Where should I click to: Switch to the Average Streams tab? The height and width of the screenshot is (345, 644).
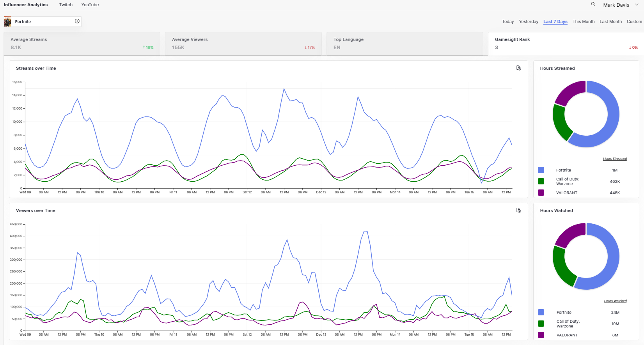point(82,44)
